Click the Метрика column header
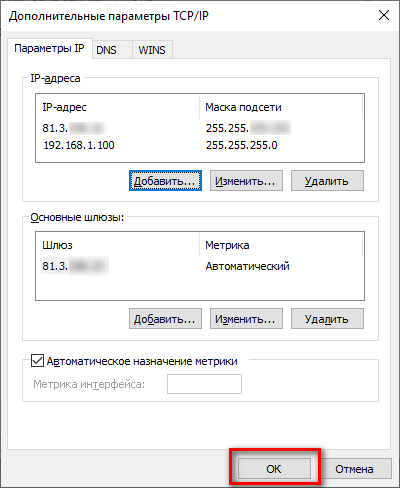The height and width of the screenshot is (488, 400). [x=281, y=245]
